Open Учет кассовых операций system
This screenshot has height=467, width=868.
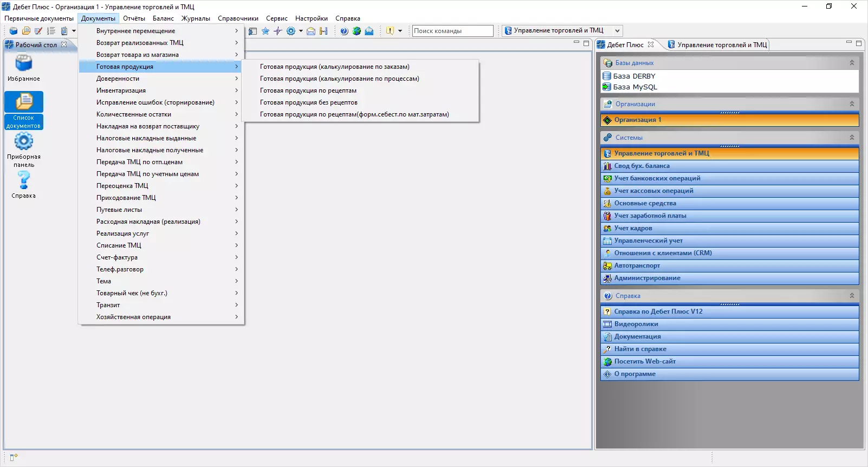click(730, 191)
